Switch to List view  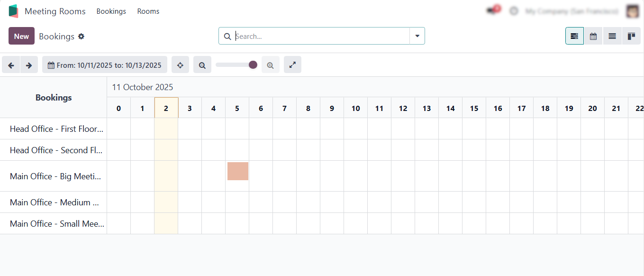(612, 36)
